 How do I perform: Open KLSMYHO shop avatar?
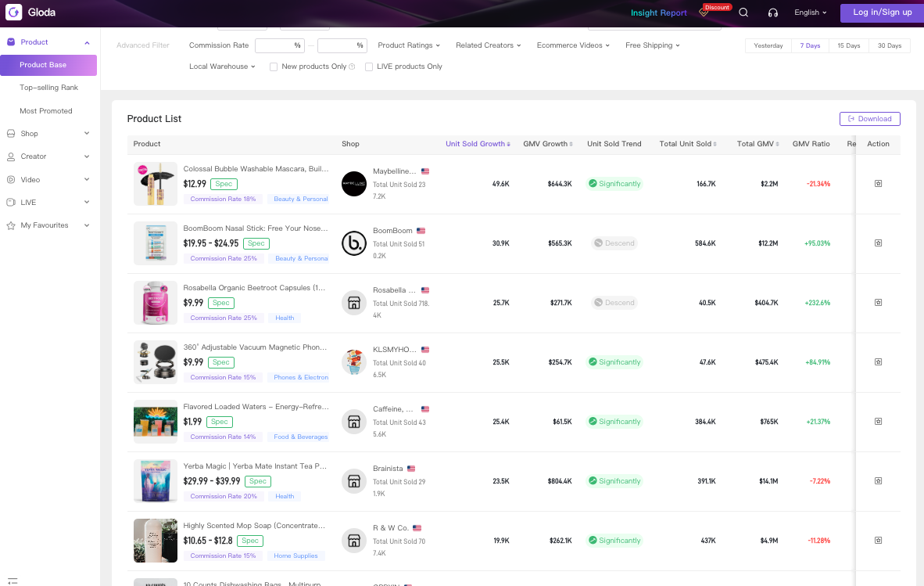(x=354, y=362)
